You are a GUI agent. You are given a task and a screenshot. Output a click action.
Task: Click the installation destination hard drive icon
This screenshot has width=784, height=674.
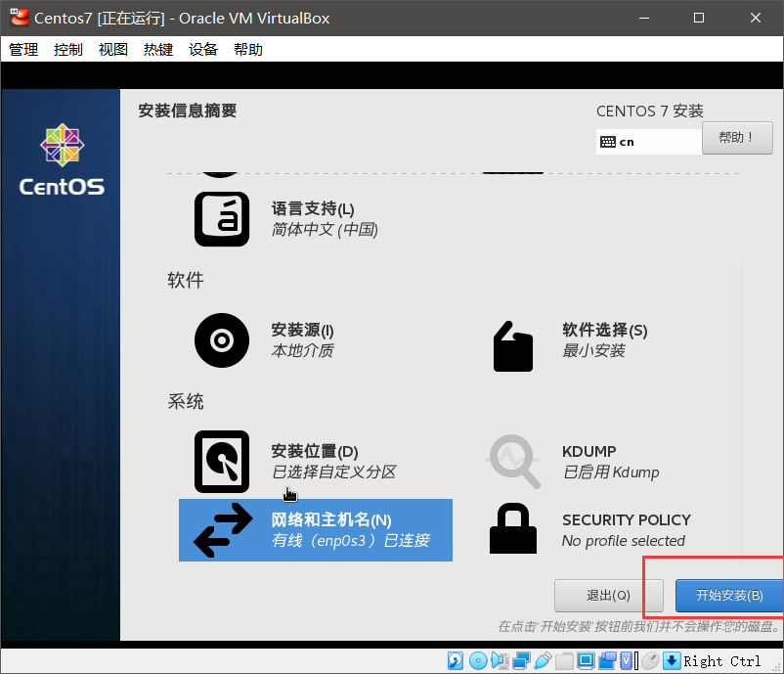pos(222,462)
